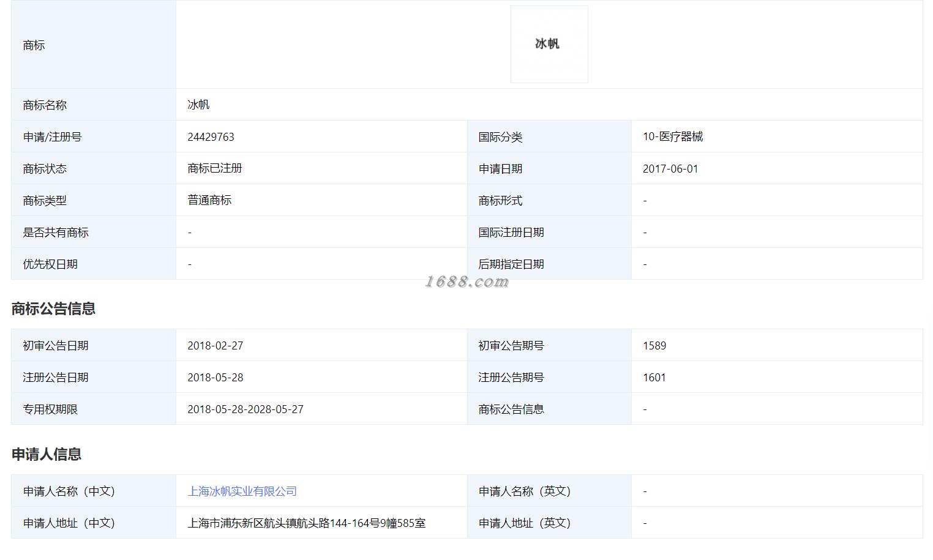Click the dash value beside 申请人地址（英文）
The image size is (933, 560).
[645, 523]
